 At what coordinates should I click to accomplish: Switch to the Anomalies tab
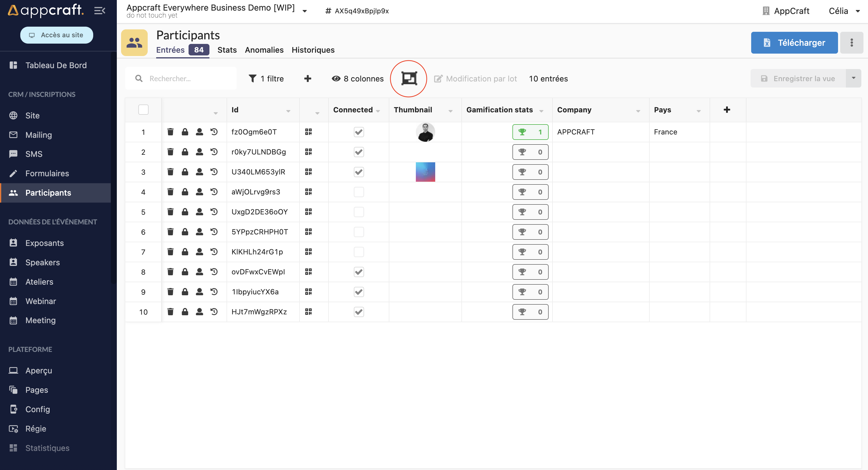264,50
